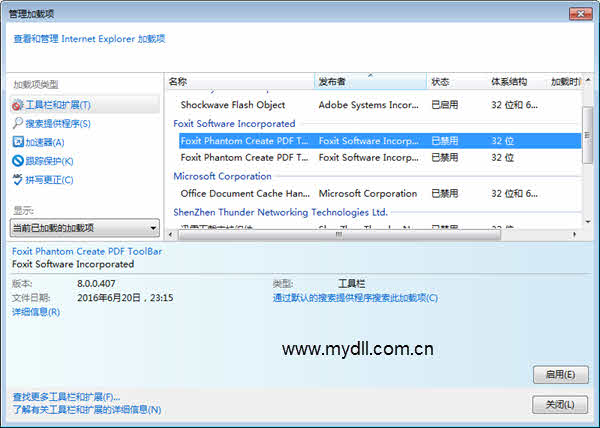Click the vertical scrollbar up arrow
Image resolution: width=600 pixels, height=428 pixels.
(x=588, y=80)
